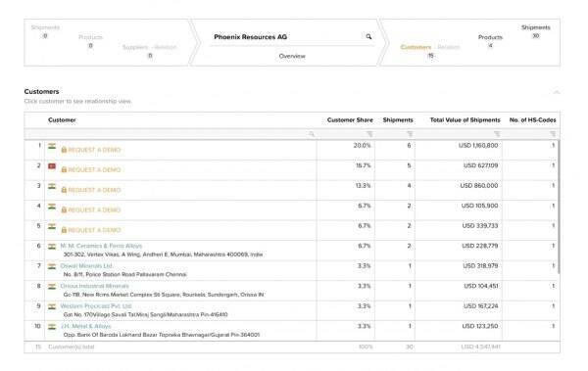Open the left-side Suppliers tab
588x371 pixels.
coord(135,47)
